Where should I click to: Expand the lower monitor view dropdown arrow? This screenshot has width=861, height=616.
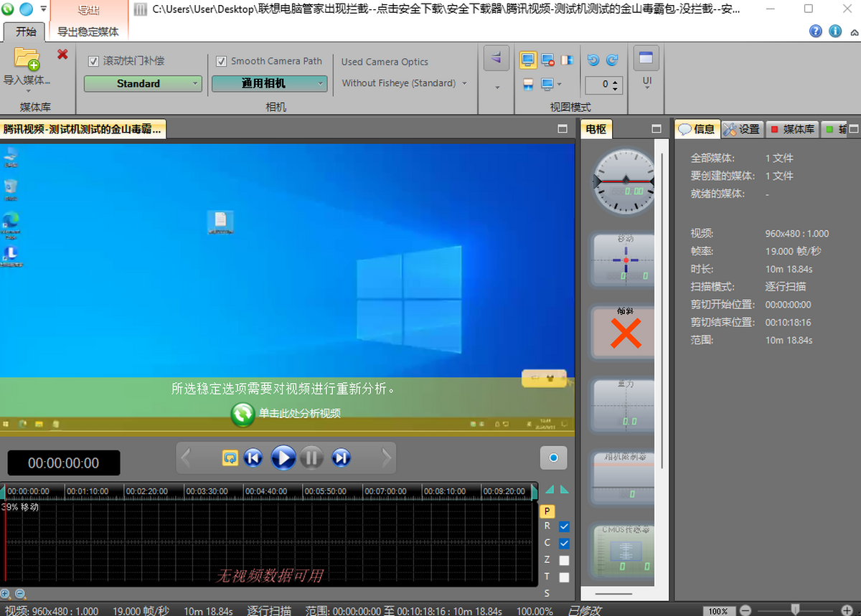[559, 85]
